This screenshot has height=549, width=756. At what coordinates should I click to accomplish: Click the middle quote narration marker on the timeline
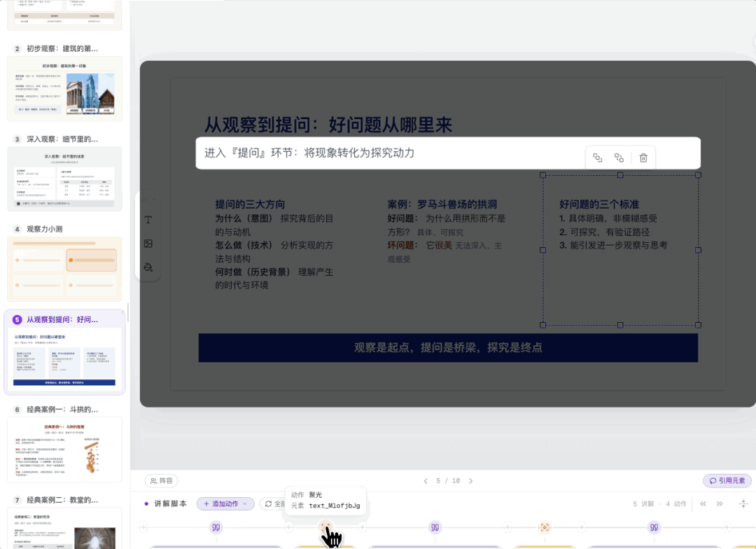435,527
